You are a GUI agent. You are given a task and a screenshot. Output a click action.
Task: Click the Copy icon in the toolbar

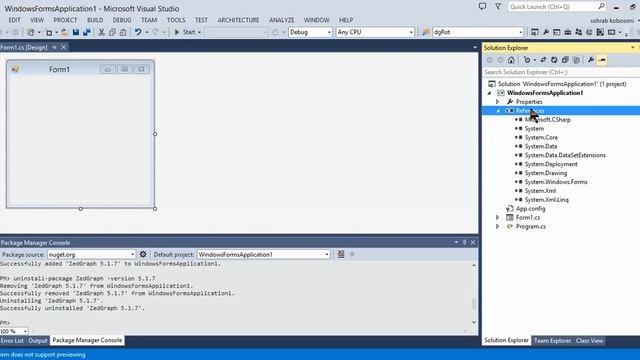click(x=112, y=32)
